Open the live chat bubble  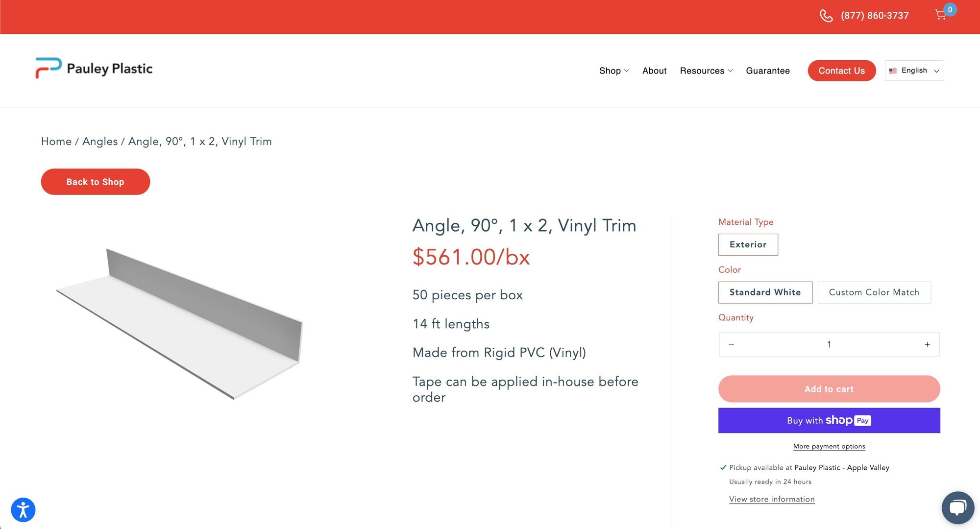[x=957, y=507]
